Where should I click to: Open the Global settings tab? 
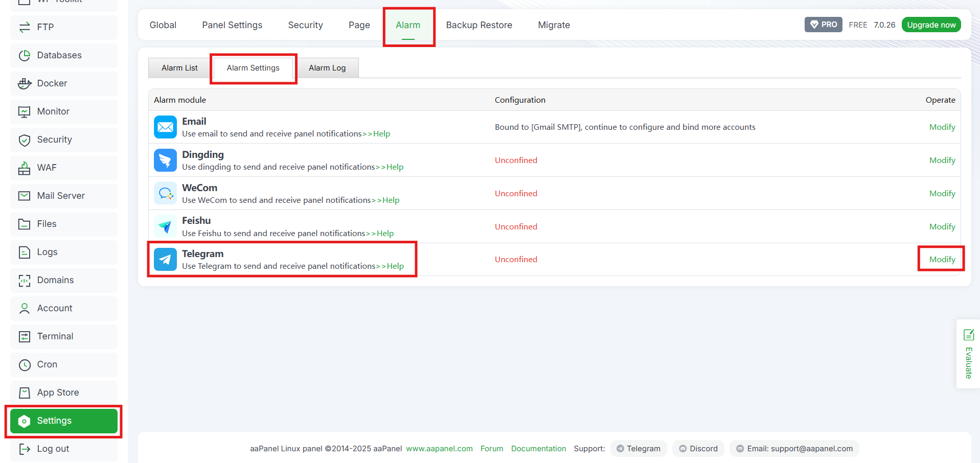[x=163, y=25]
